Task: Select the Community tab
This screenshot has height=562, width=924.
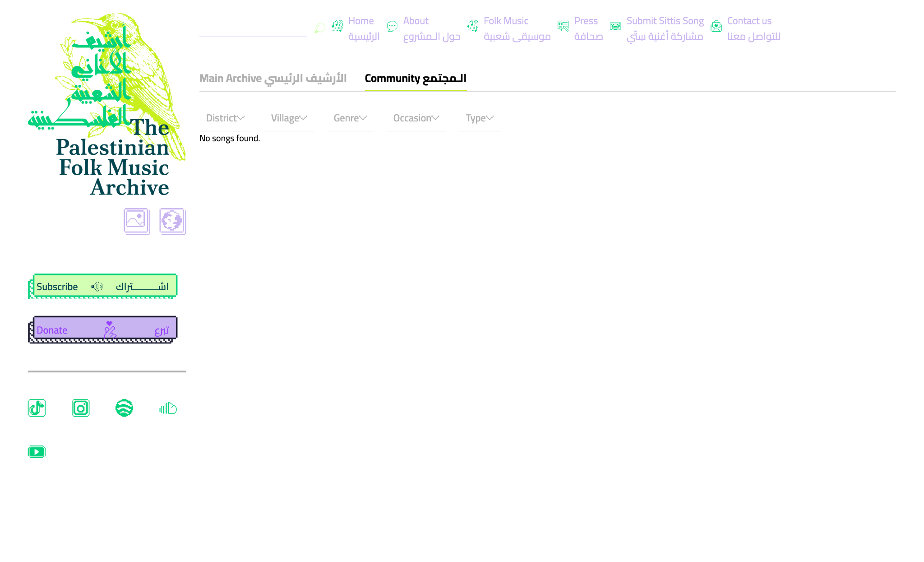Action: tap(416, 79)
